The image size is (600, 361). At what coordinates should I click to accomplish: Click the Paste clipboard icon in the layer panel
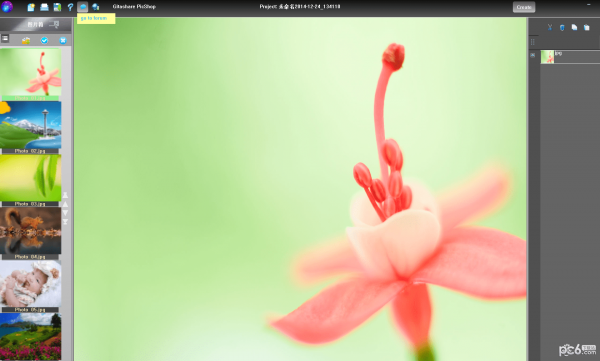[x=587, y=27]
